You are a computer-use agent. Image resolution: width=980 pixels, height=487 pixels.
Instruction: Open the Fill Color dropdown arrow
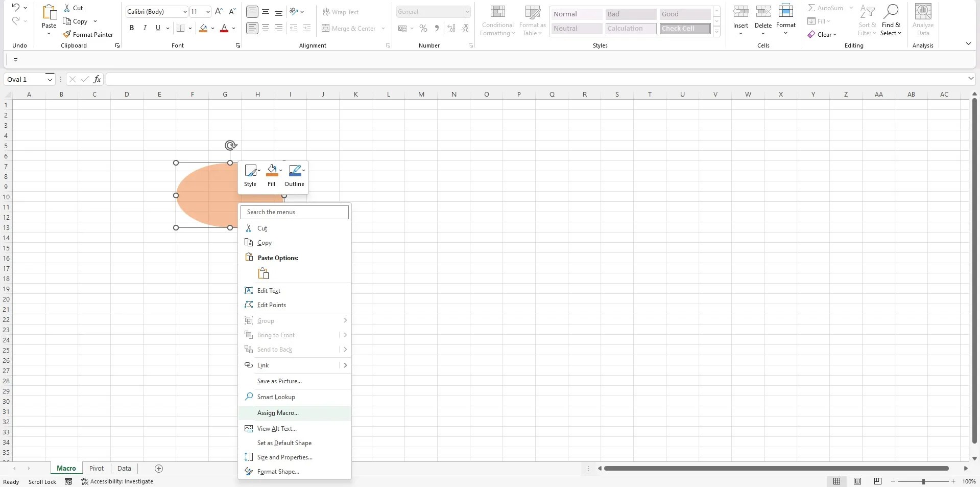point(213,28)
